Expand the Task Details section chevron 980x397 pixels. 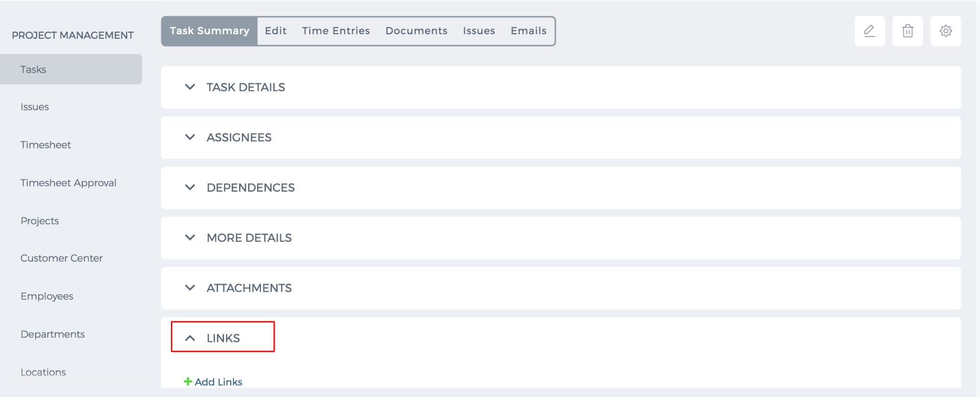pos(190,87)
